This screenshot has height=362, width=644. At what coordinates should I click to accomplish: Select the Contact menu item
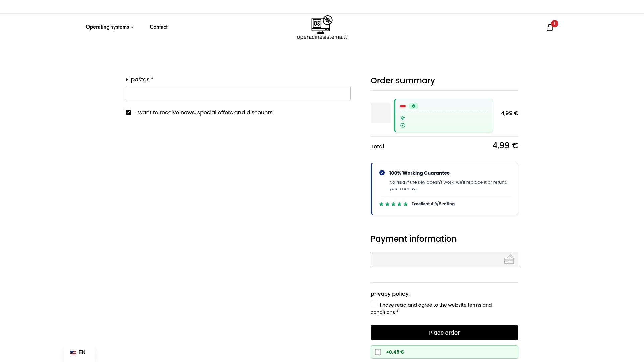coord(158,27)
